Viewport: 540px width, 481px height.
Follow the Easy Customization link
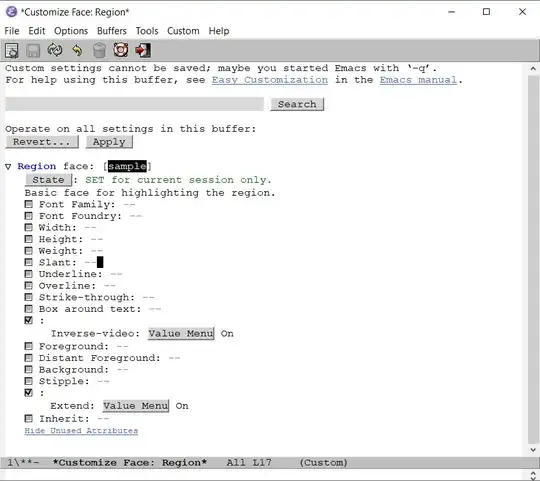click(x=270, y=80)
